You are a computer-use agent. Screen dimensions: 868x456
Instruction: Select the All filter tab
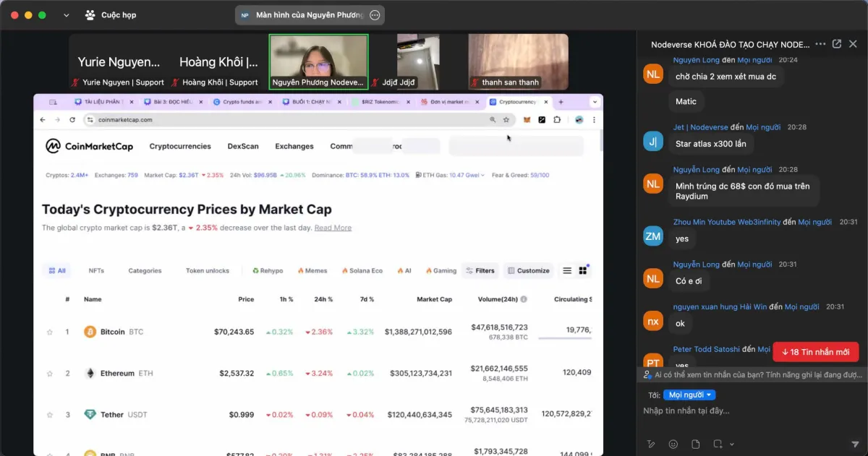(x=57, y=271)
